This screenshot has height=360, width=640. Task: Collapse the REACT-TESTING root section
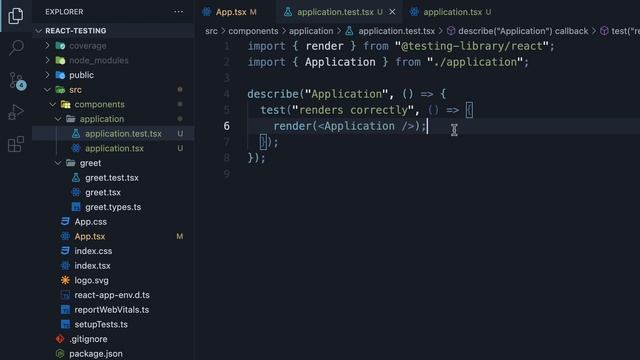pos(39,31)
